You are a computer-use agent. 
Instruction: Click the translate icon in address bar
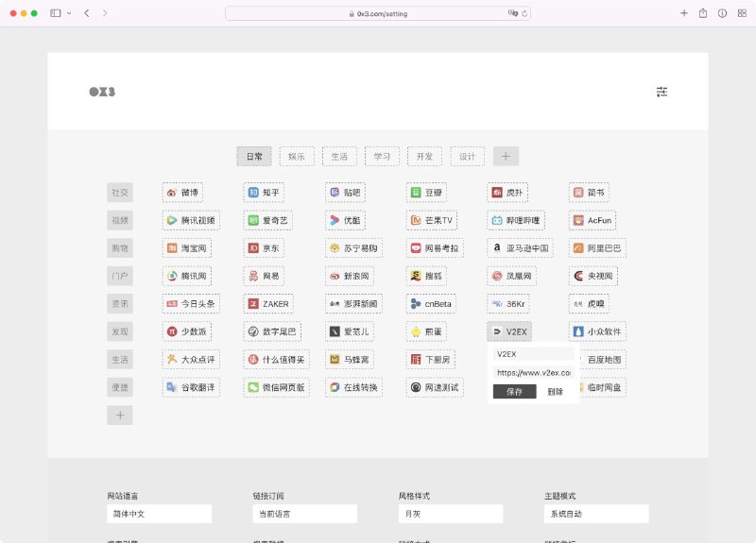513,13
